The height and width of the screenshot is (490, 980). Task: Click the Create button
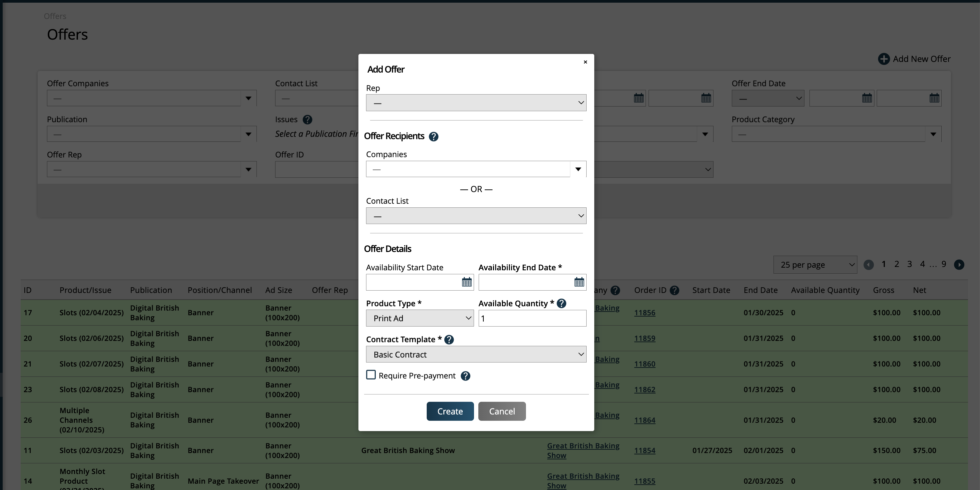450,411
